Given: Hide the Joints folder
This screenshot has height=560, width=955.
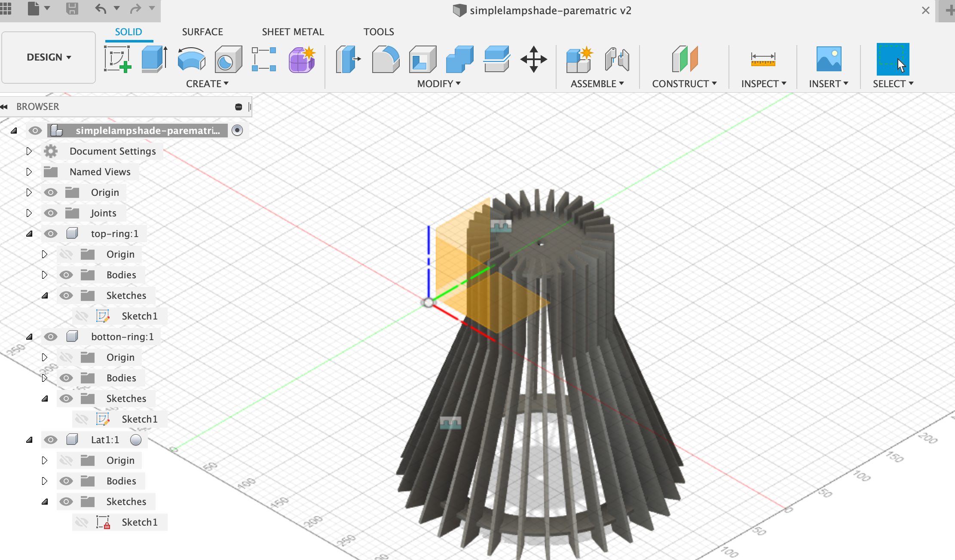Looking at the screenshot, I should [x=51, y=213].
